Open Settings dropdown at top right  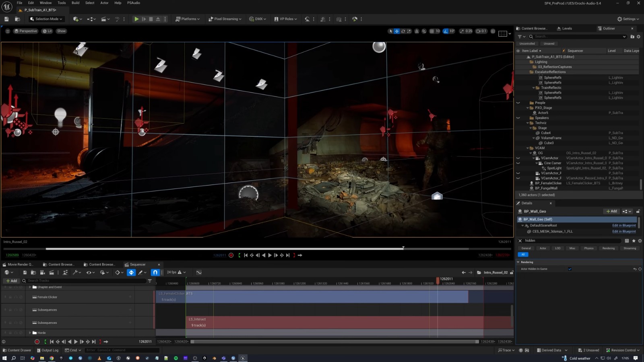pos(628,19)
